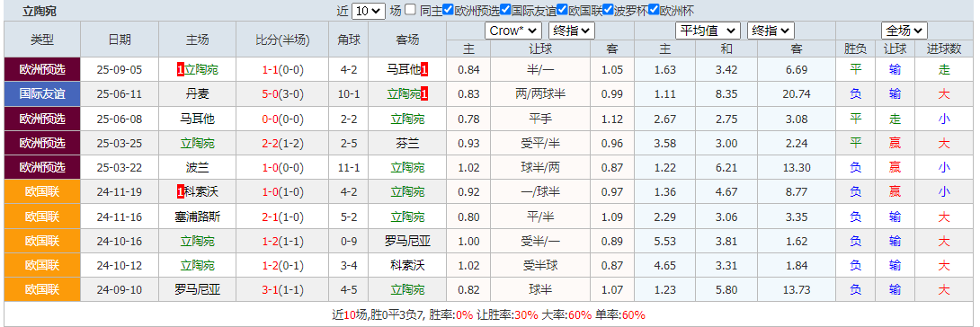
Task: Select the date 24-10-12
Action: pos(120,266)
